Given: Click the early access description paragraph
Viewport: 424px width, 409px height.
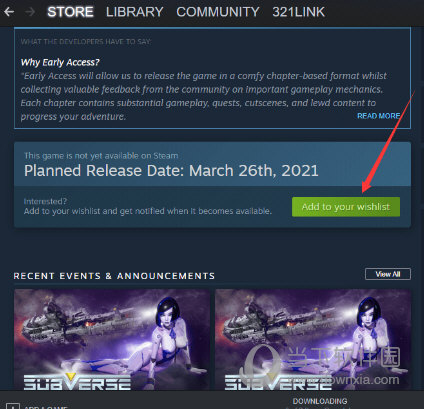Looking at the screenshot, I should click(x=204, y=96).
